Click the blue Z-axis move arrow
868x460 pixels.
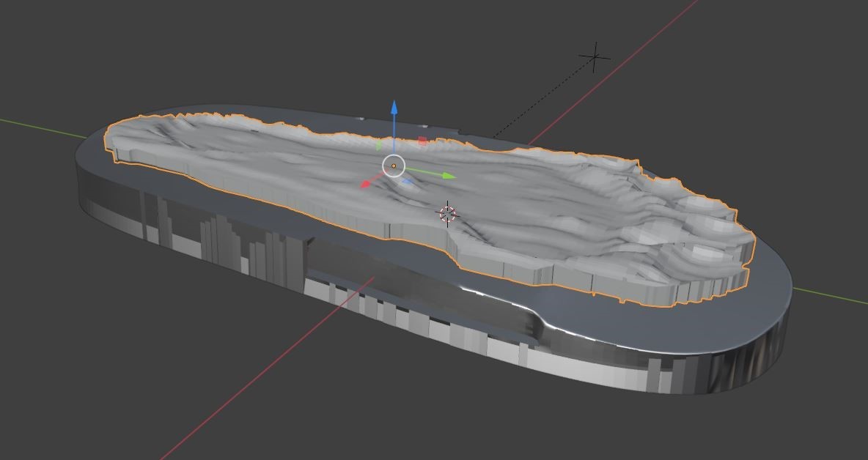click(394, 107)
